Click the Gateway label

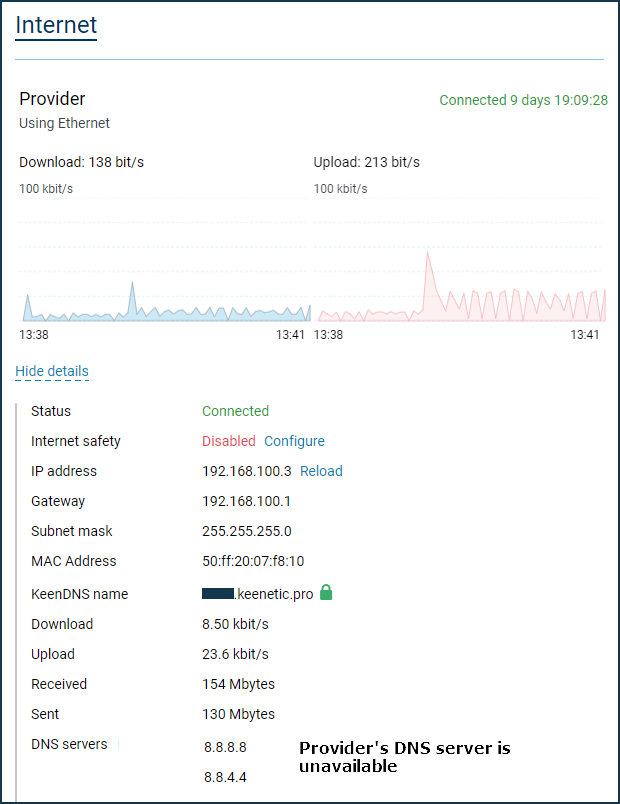pos(58,501)
